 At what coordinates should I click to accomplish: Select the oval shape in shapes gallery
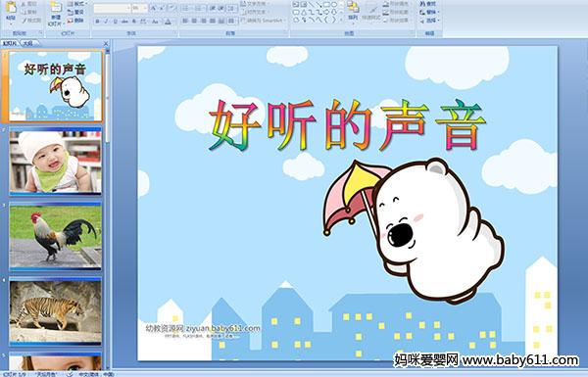(x=334, y=5)
